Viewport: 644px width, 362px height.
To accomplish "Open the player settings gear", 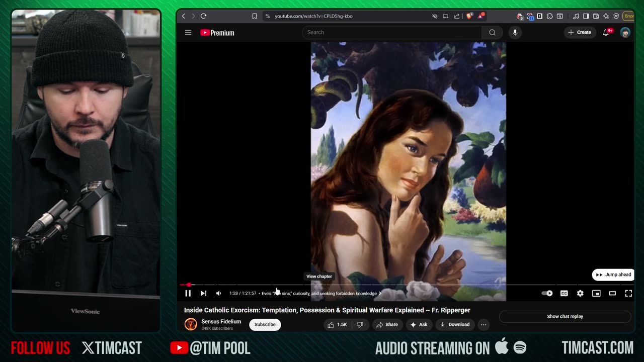I will pyautogui.click(x=580, y=293).
